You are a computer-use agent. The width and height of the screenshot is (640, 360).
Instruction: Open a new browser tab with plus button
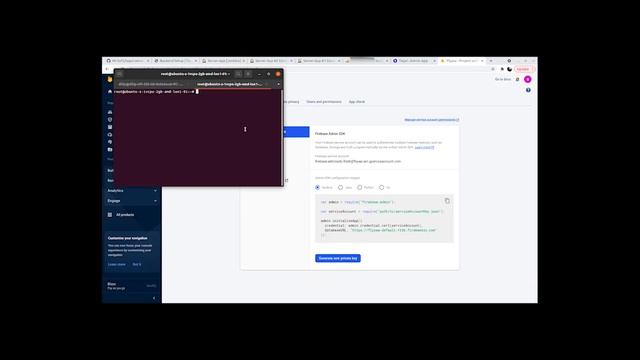pos(491,60)
